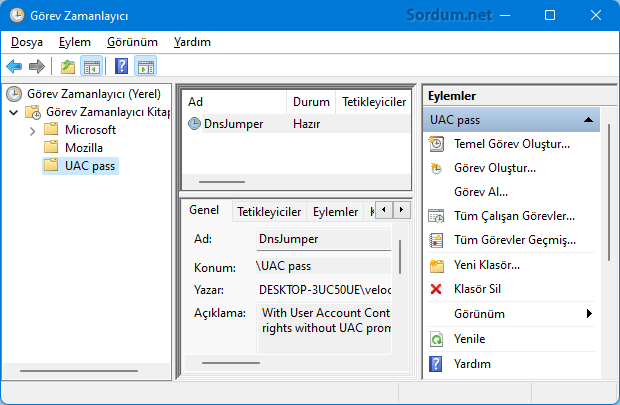Image resolution: width=620 pixels, height=405 pixels.
Task: Click the Ad field containing DnsJumper
Action: [323, 239]
